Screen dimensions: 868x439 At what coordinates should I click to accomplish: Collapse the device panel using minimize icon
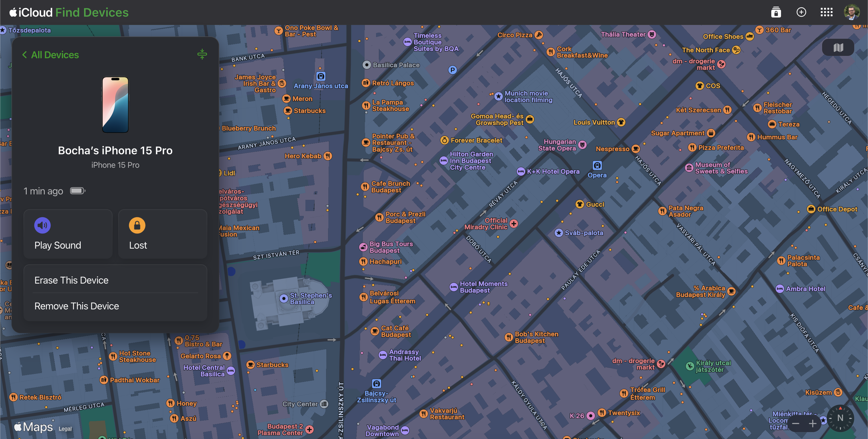(202, 54)
